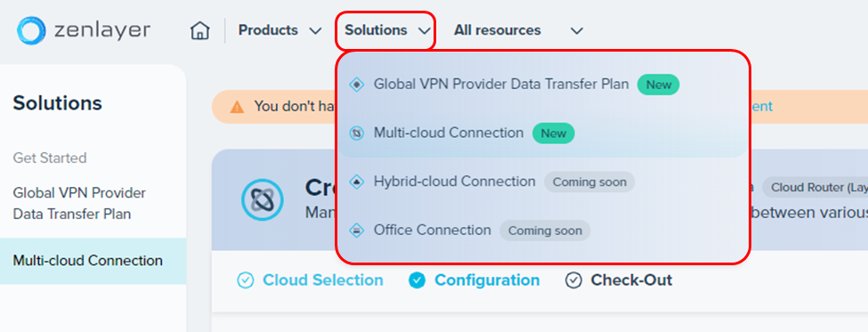Viewport: 868px width, 332px height.
Task: Click the Cloud Router tag
Action: click(x=815, y=188)
